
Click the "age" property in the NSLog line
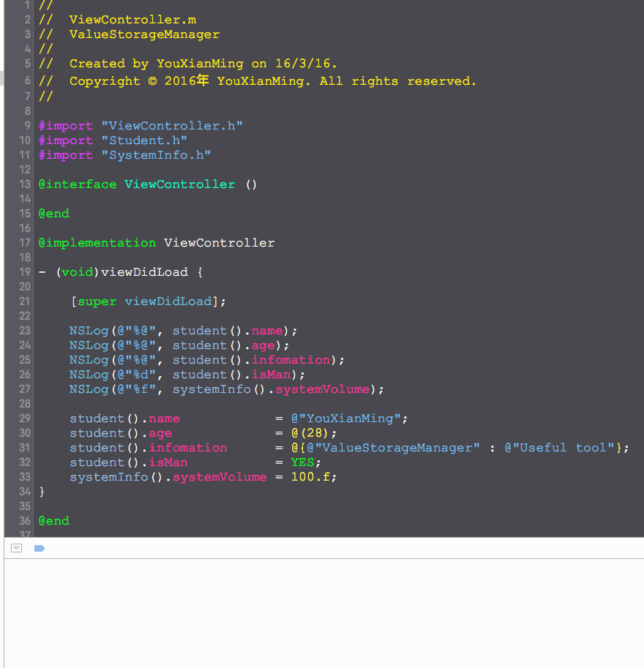pos(263,345)
